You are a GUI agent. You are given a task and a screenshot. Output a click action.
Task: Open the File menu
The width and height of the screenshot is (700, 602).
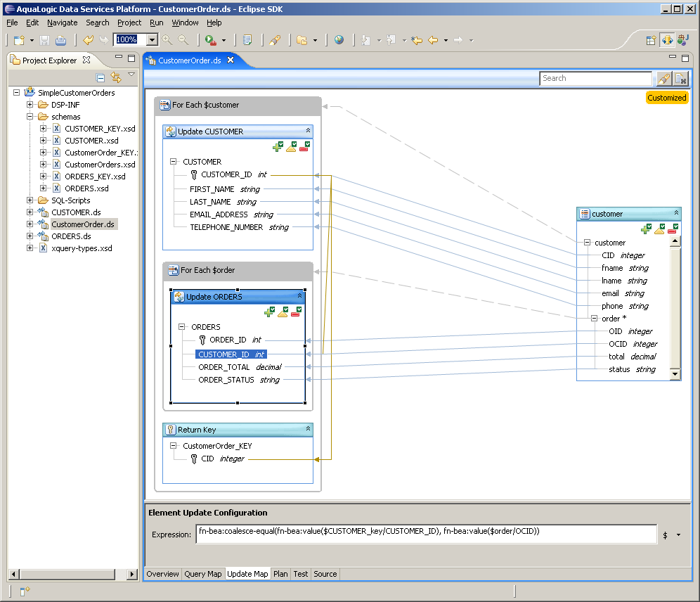tap(12, 23)
